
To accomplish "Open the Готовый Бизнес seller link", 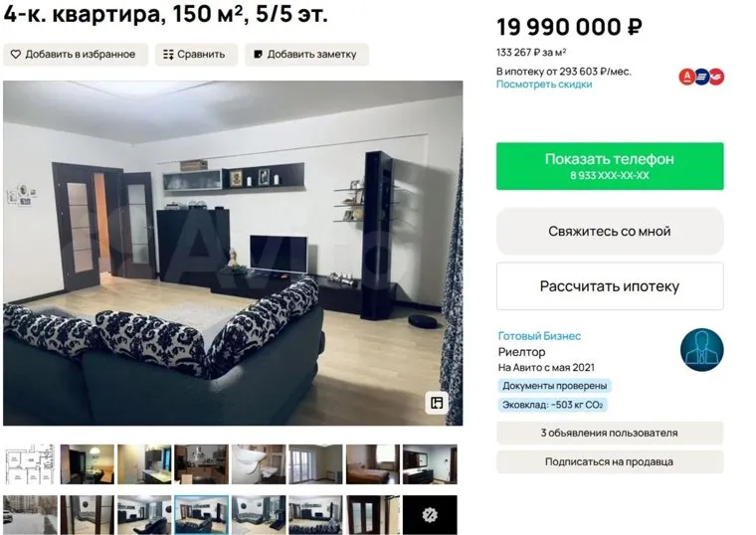I will point(539,336).
